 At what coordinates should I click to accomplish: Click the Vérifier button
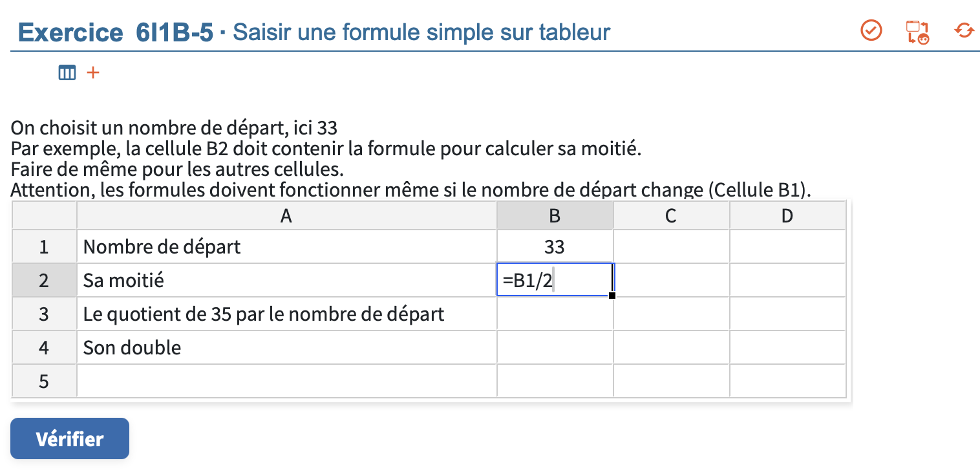tap(70, 438)
